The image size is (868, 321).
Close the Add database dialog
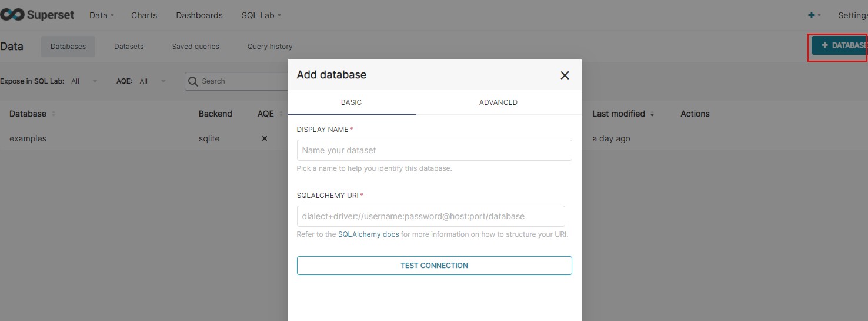(565, 75)
